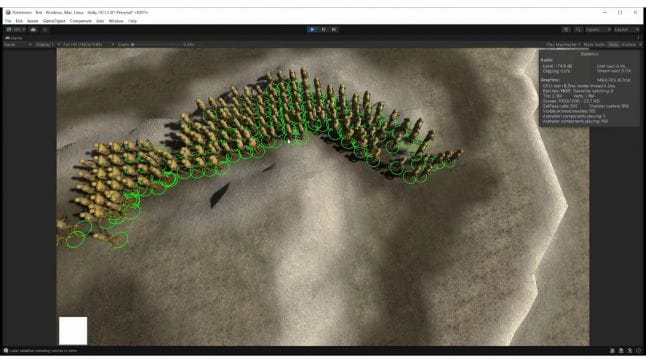Image resolution: width=646 pixels, height=363 pixels.
Task: Click the white square minimap thumbnail
Action: [x=73, y=330]
